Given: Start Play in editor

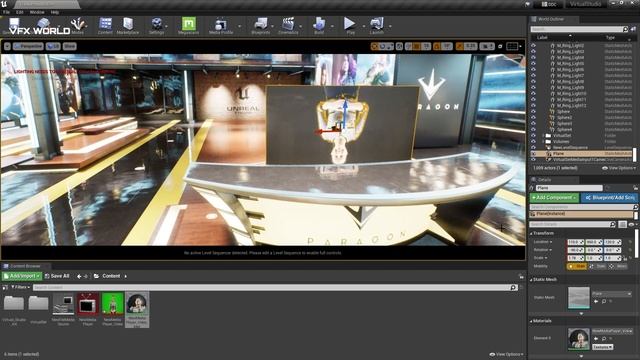Looking at the screenshot, I should (x=350, y=25).
